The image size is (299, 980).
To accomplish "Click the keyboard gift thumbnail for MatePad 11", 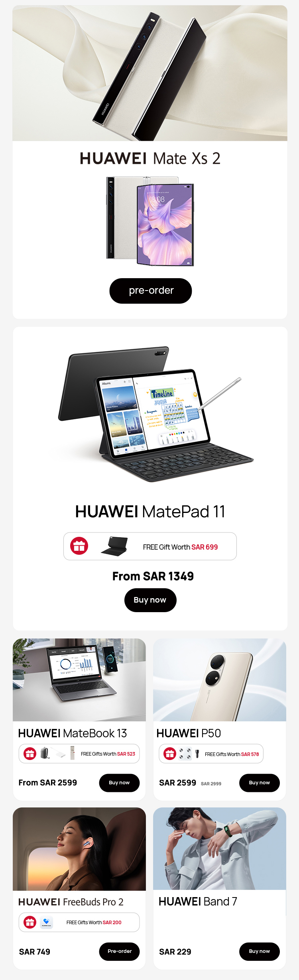I will click(115, 546).
